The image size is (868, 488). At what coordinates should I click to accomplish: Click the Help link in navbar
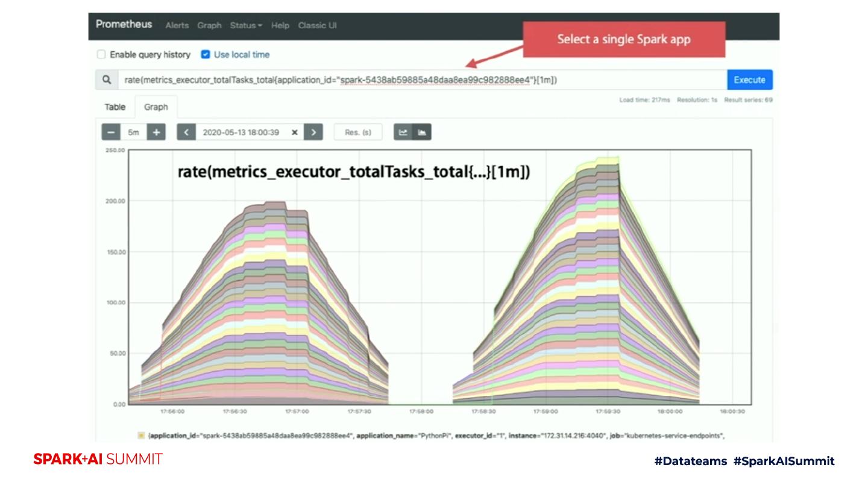(x=280, y=25)
